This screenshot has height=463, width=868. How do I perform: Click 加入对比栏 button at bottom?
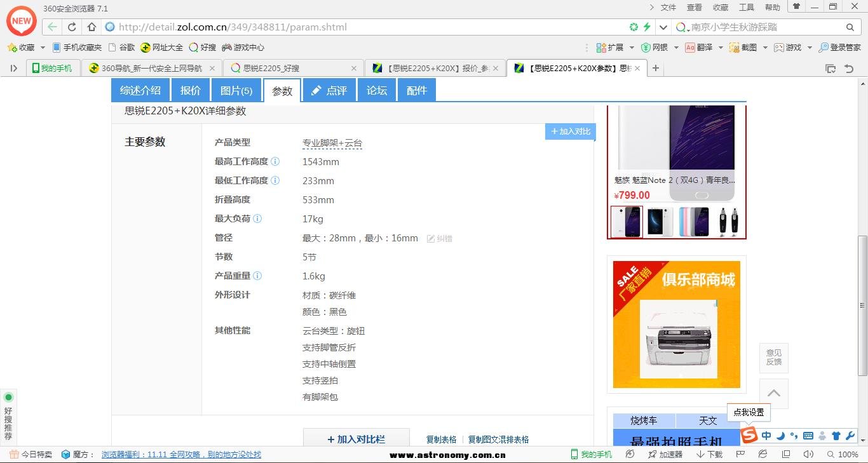pyautogui.click(x=356, y=439)
